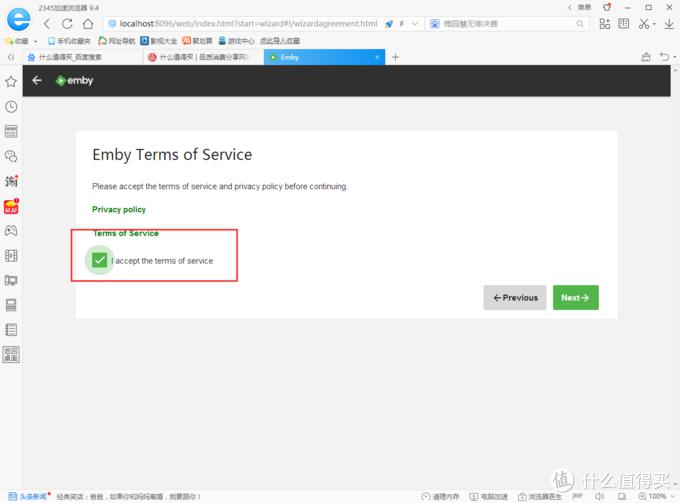The height and width of the screenshot is (503, 680).
Task: Open the 聚划算 bookmark
Action: coord(197,41)
